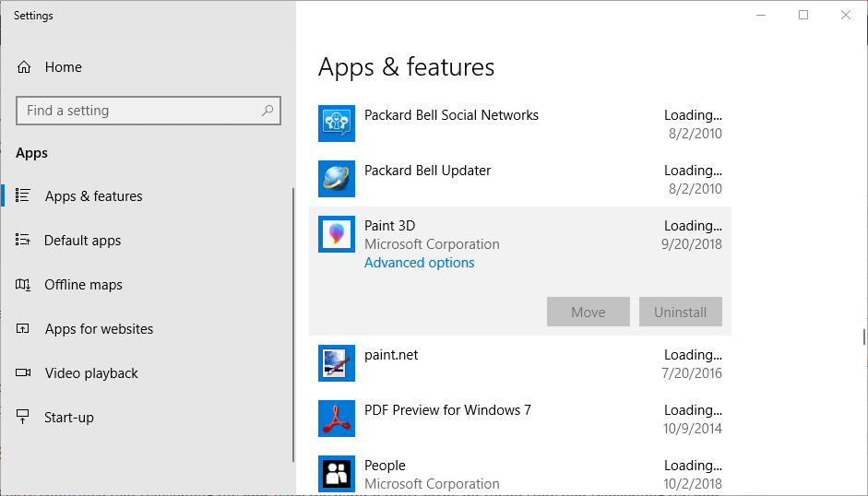Click the Paint 3D app icon

pos(336,234)
